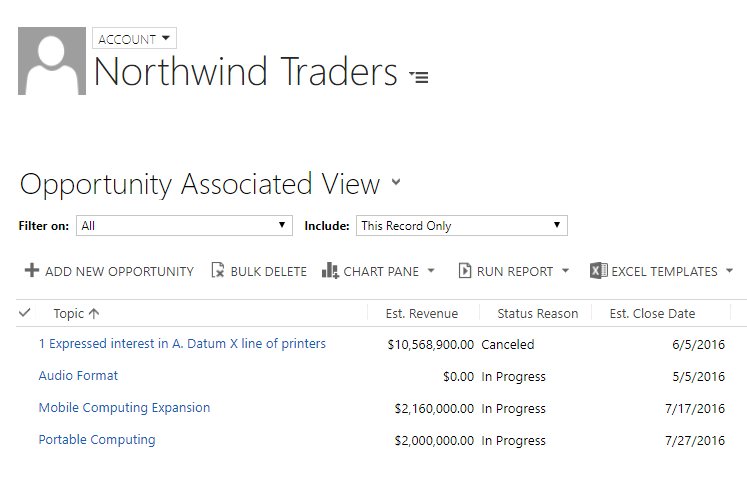Expand the Chart Pane dropdown arrow

[431, 271]
